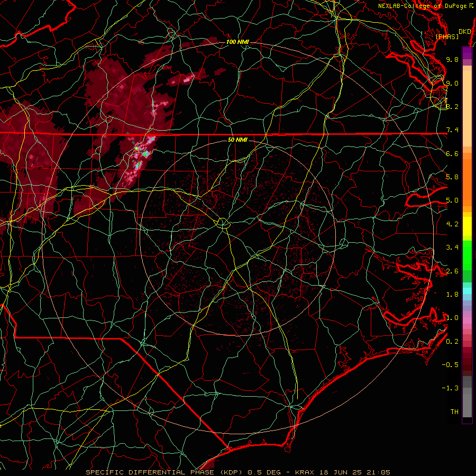Click the 4.2 legend value

pos(452,224)
